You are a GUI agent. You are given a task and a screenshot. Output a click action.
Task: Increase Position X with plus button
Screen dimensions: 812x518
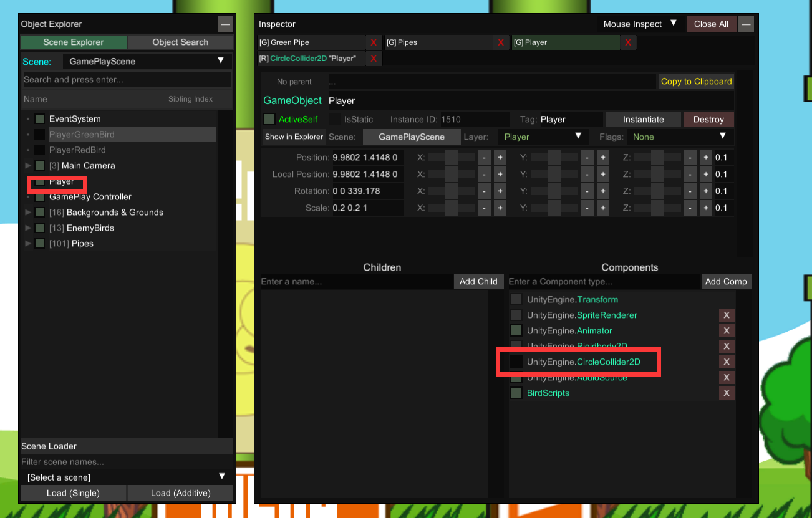500,158
